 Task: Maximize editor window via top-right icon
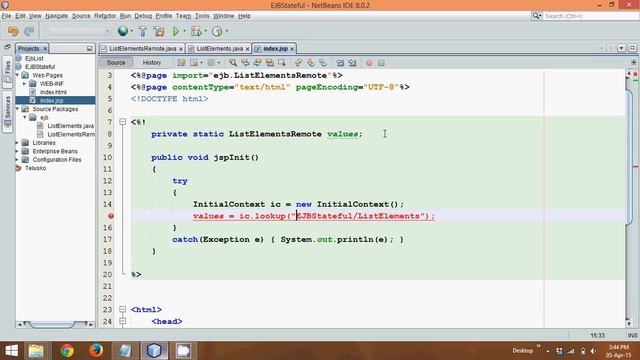coord(632,48)
